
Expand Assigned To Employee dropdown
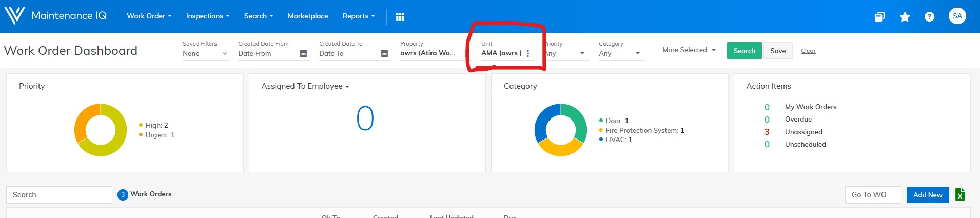click(305, 86)
